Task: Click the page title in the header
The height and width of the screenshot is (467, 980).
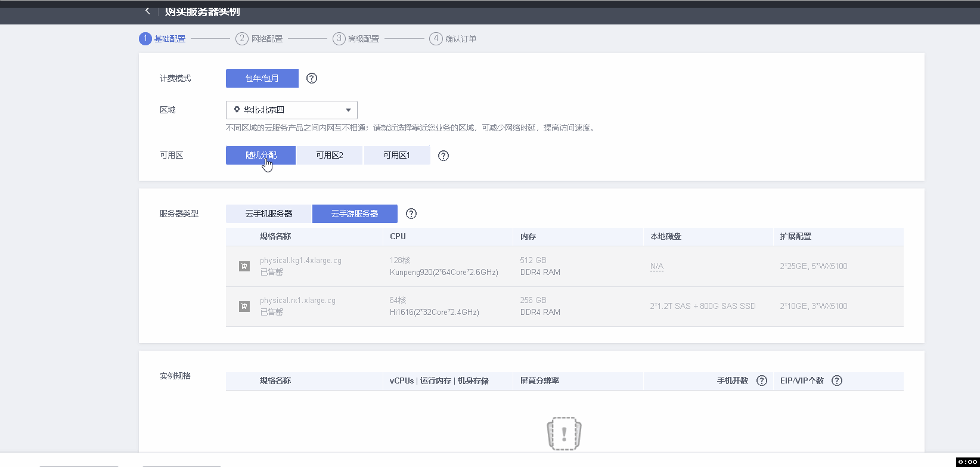Action: 203,11
